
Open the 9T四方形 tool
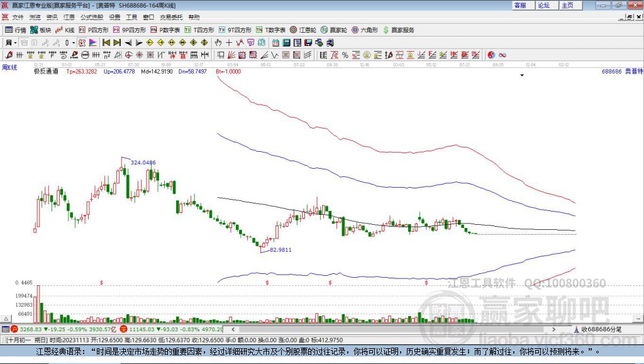click(235, 30)
